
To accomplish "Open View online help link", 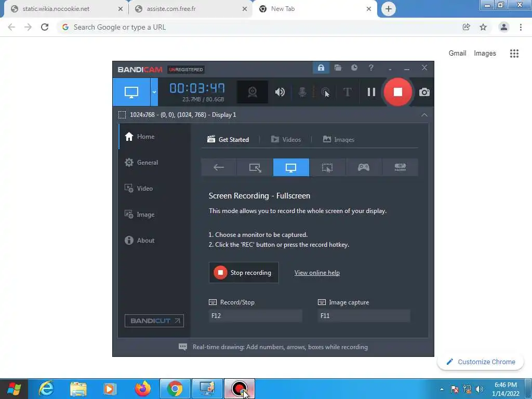I will (x=317, y=273).
